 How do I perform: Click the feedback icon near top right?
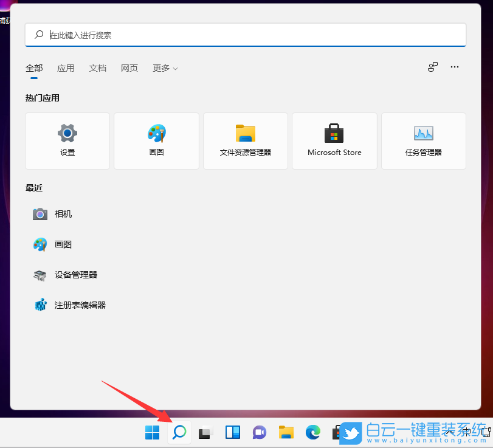tap(432, 67)
